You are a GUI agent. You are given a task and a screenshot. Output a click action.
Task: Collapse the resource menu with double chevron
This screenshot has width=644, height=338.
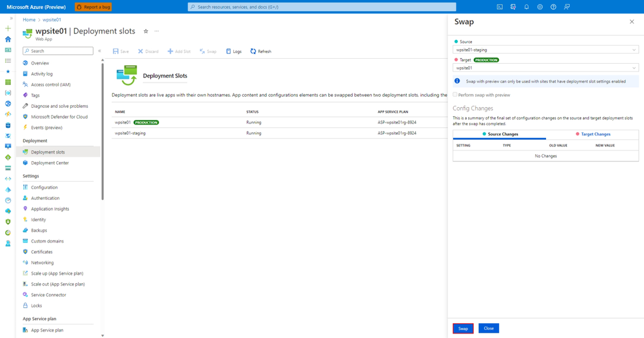pos(99,51)
